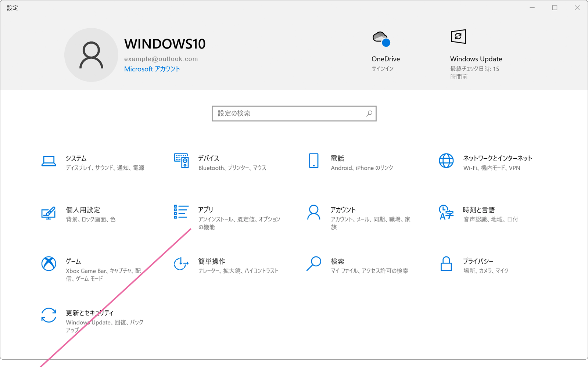Open the 電話 settings title
This screenshot has height=367, width=588.
click(337, 158)
